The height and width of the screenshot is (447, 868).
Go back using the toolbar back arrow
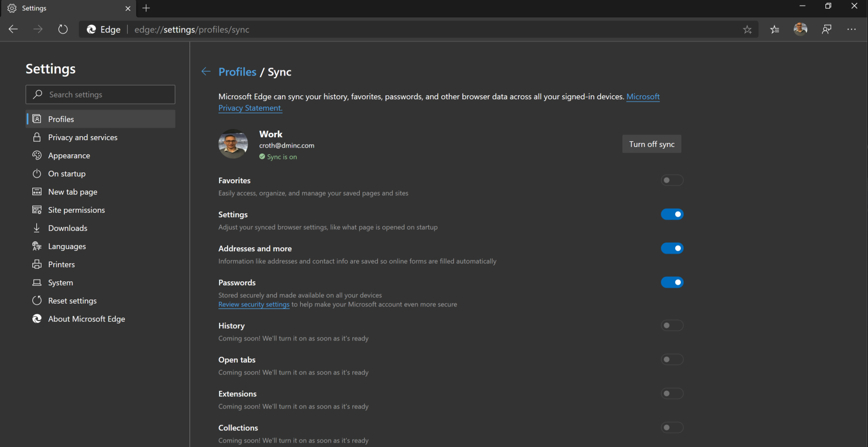[x=14, y=29]
